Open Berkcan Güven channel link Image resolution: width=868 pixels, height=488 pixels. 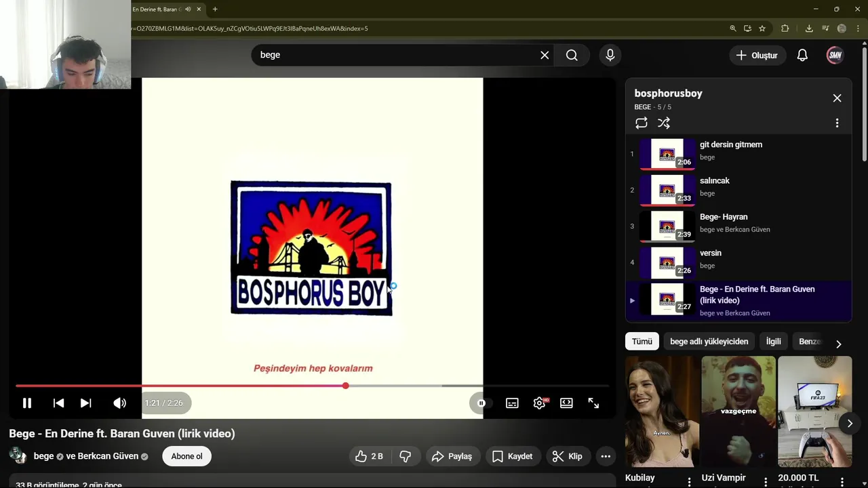coord(108,456)
